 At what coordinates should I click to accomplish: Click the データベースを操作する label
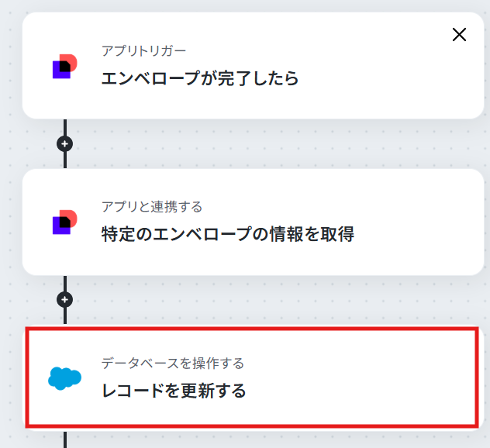coord(173,363)
